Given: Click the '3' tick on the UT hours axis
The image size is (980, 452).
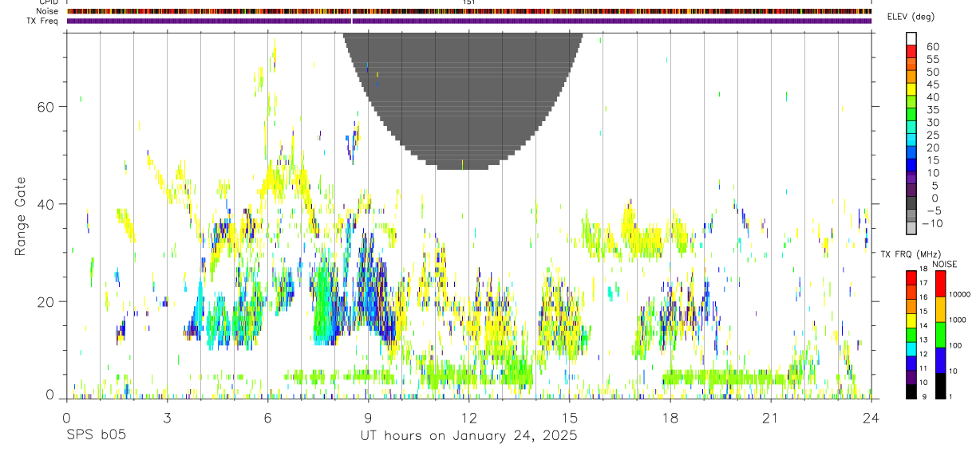Looking at the screenshot, I should click(x=167, y=417).
